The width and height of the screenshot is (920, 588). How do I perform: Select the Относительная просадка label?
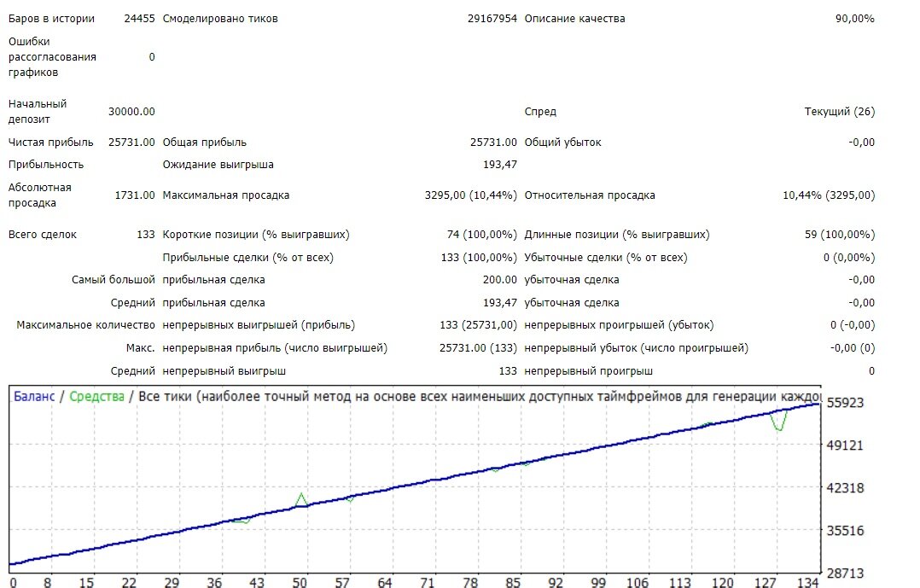pyautogui.click(x=590, y=195)
